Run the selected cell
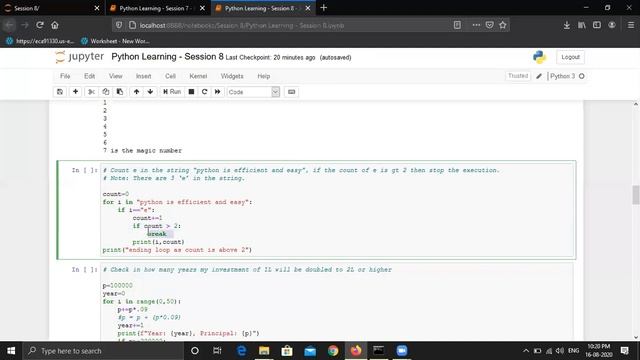The height and width of the screenshot is (360, 640). point(172,92)
